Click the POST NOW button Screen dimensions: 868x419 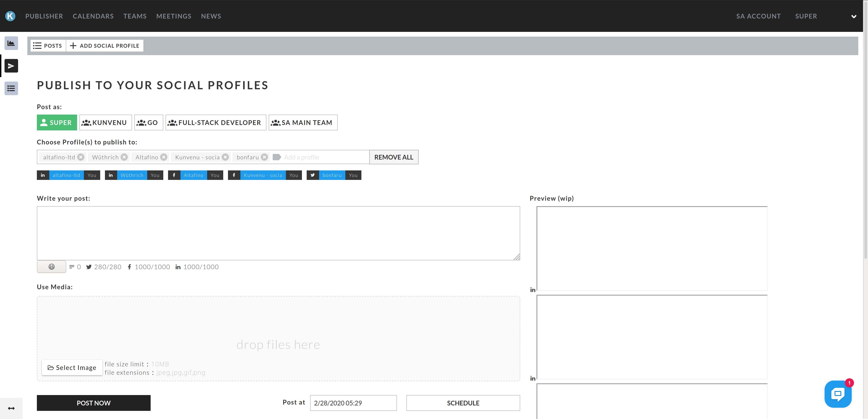(93, 403)
